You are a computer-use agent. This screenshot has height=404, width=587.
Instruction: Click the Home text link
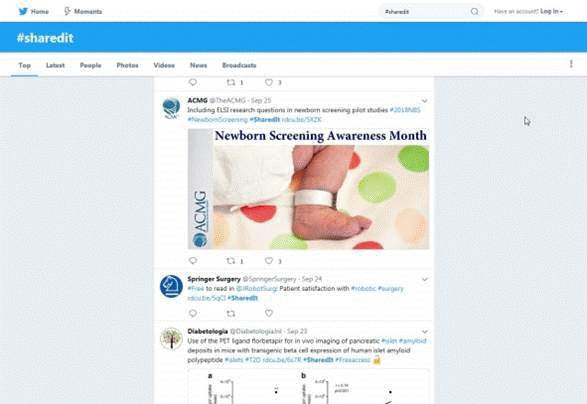39,12
